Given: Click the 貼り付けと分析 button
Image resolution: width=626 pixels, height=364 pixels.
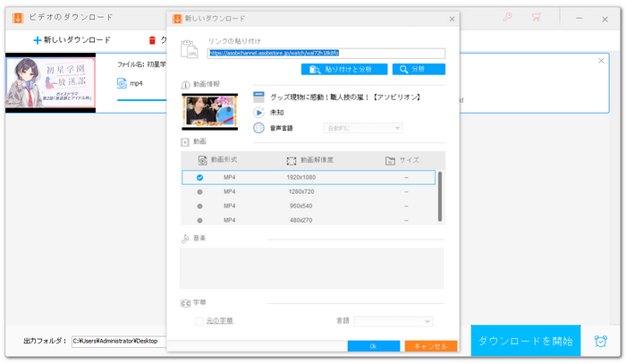Looking at the screenshot, I should point(344,70).
